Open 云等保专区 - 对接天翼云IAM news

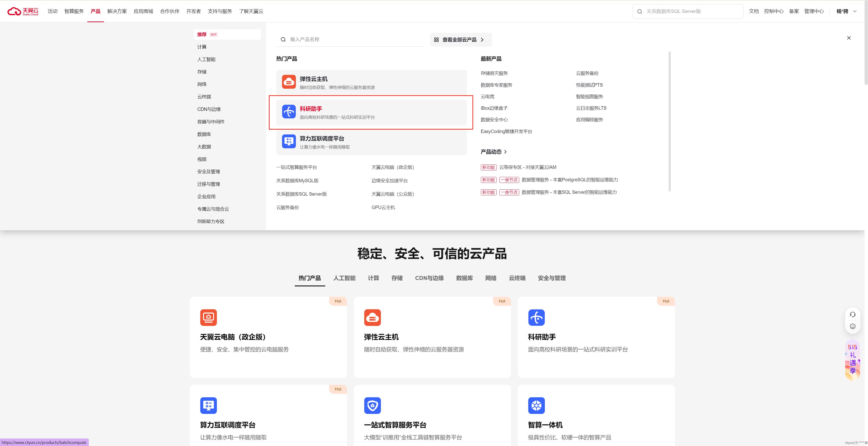(527, 167)
